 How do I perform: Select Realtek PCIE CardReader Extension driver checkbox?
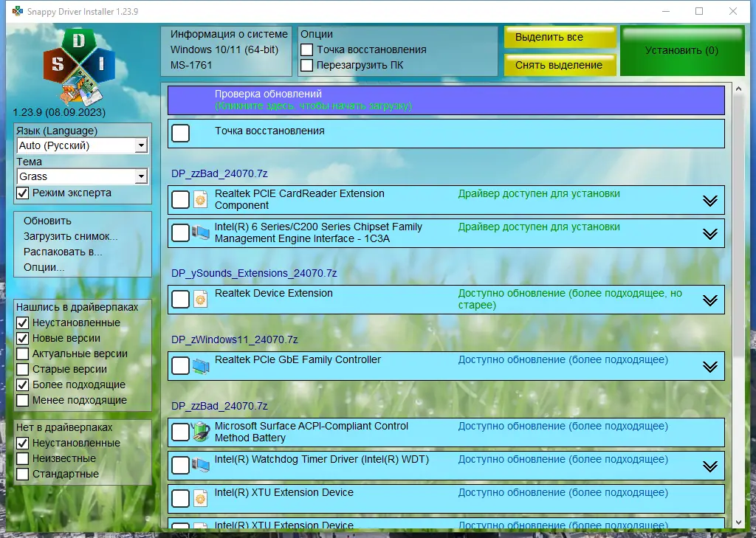click(181, 199)
